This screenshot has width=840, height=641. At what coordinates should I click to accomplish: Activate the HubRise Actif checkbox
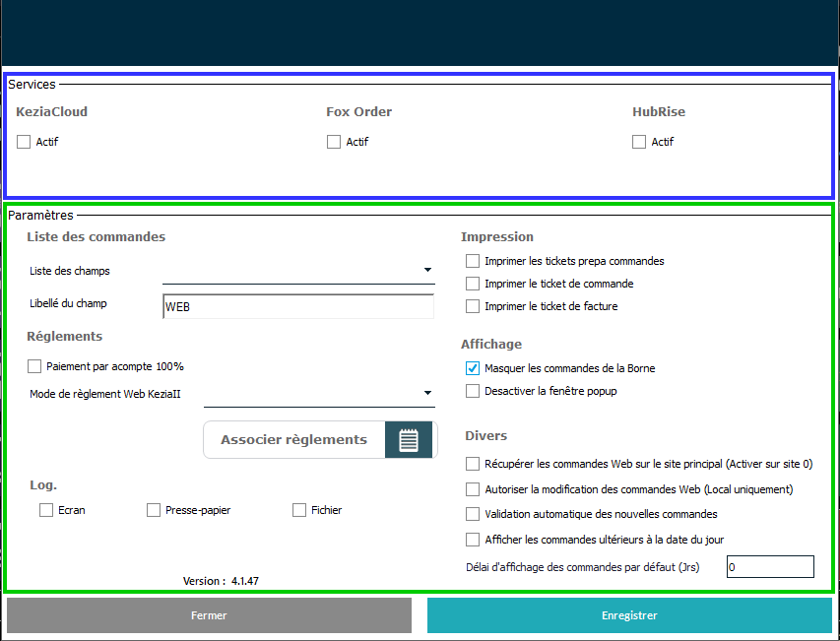coord(639,142)
